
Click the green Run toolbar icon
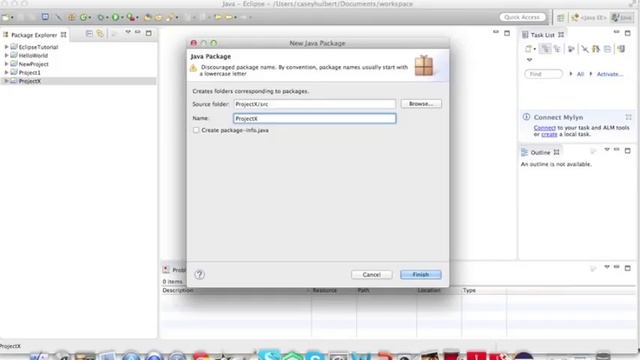[x=116, y=17]
